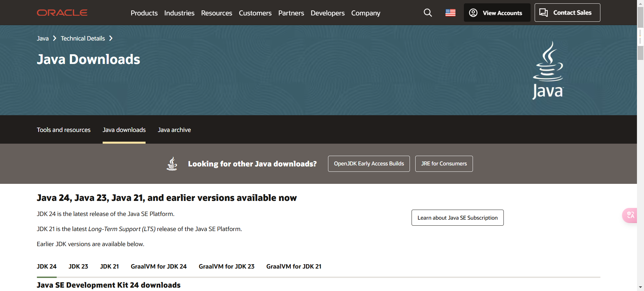The height and width of the screenshot is (291, 644).
Task: Click the Contact Sales button
Action: [568, 13]
